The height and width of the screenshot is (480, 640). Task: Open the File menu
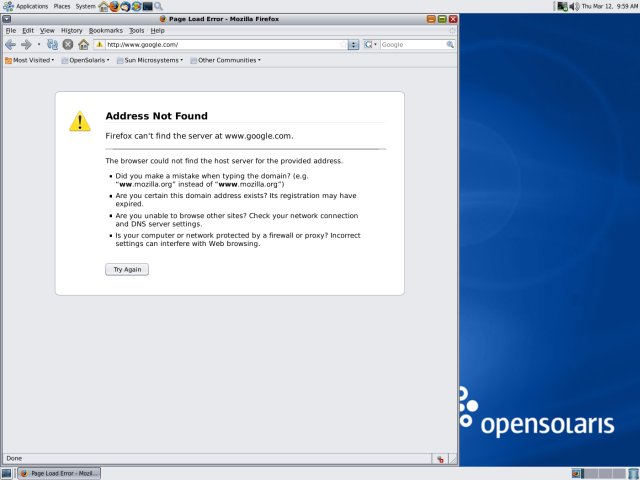pyautogui.click(x=11, y=31)
